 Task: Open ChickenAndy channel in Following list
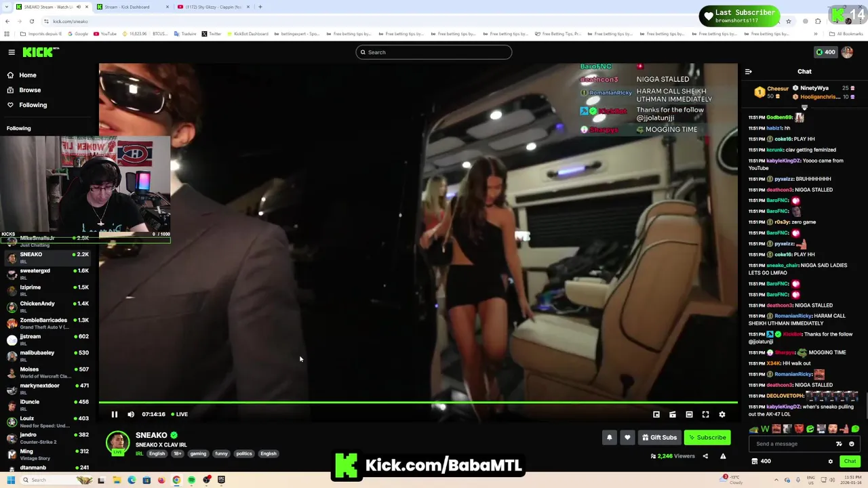(47, 307)
